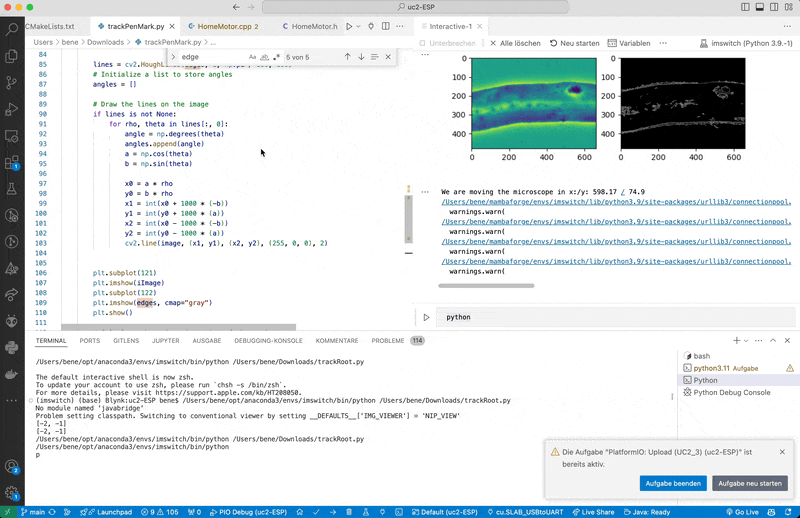Jump to previous find match arrow
Viewport: 800px width, 518px height.
347,57
